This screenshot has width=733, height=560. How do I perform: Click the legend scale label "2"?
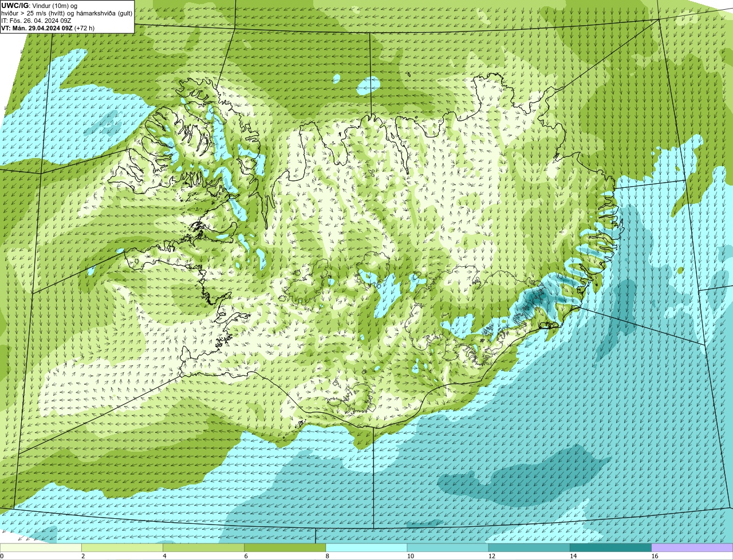pos(83,556)
